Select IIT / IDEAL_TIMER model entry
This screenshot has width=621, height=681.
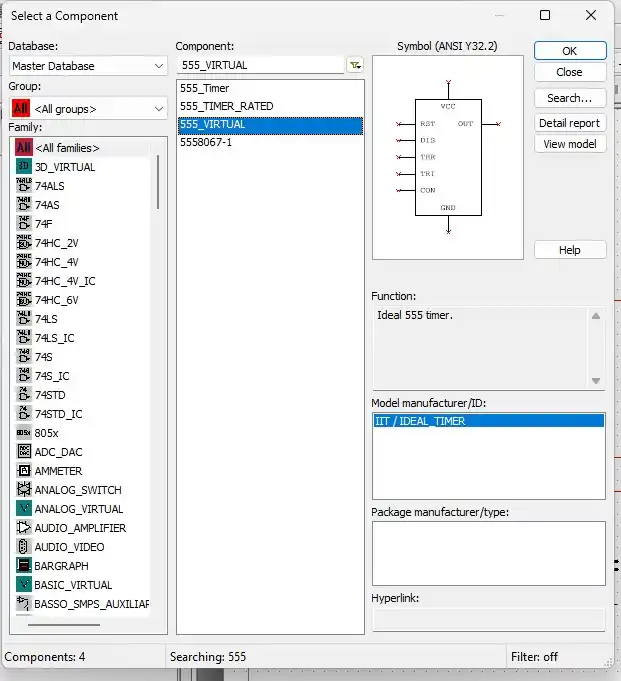(x=488, y=421)
